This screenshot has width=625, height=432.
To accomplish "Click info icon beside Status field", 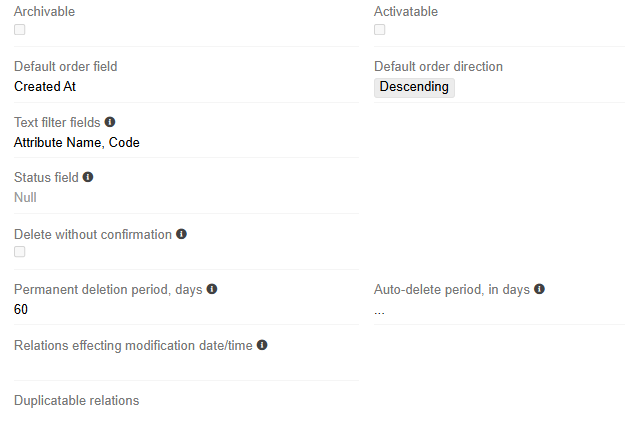I will point(88,177).
